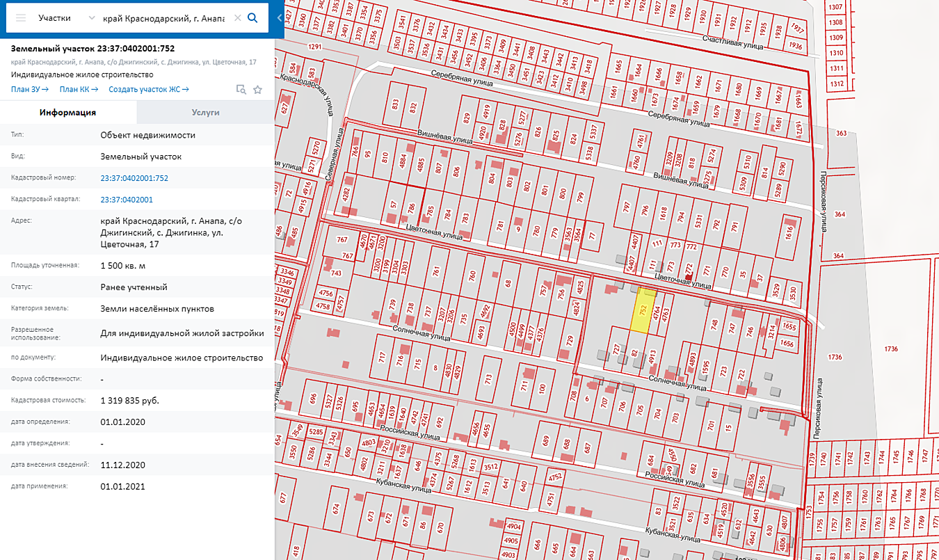The image size is (939, 560).
Task: Select parcel 1291 on the map
Action: (x=316, y=47)
